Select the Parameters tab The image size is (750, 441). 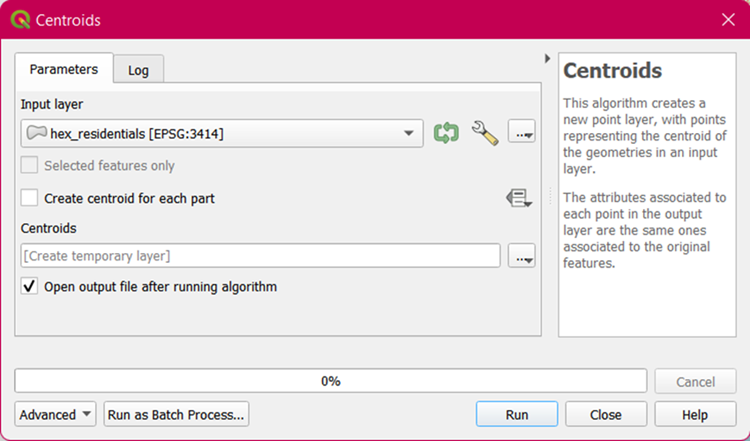[64, 69]
